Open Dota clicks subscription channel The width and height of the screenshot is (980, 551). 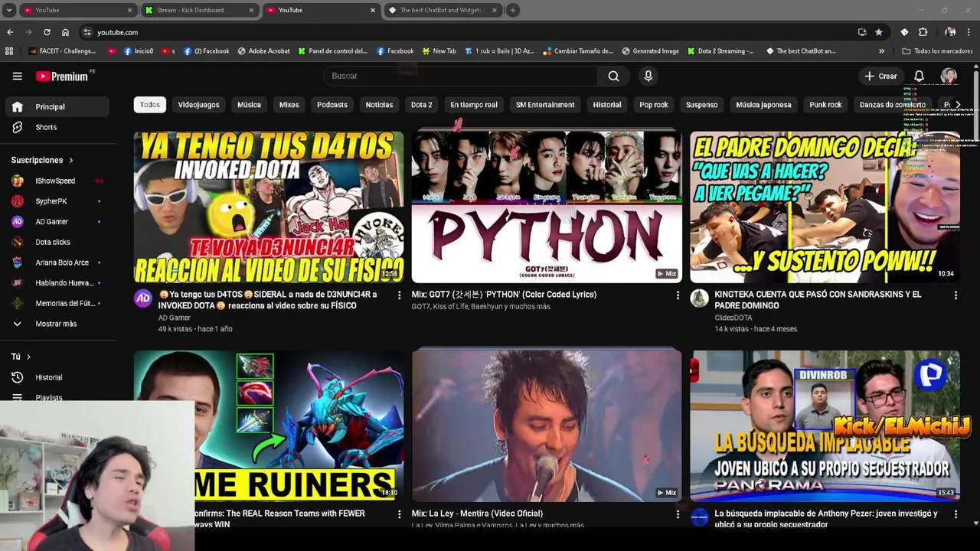(57, 242)
